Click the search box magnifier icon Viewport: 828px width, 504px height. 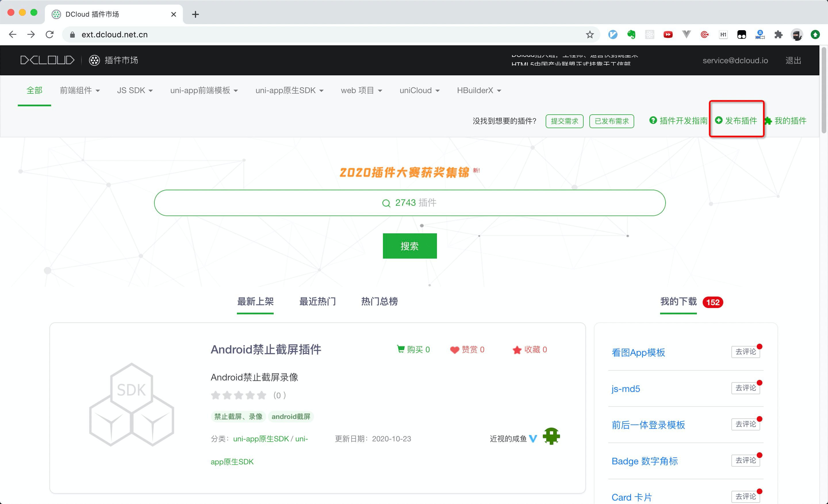tap(386, 203)
